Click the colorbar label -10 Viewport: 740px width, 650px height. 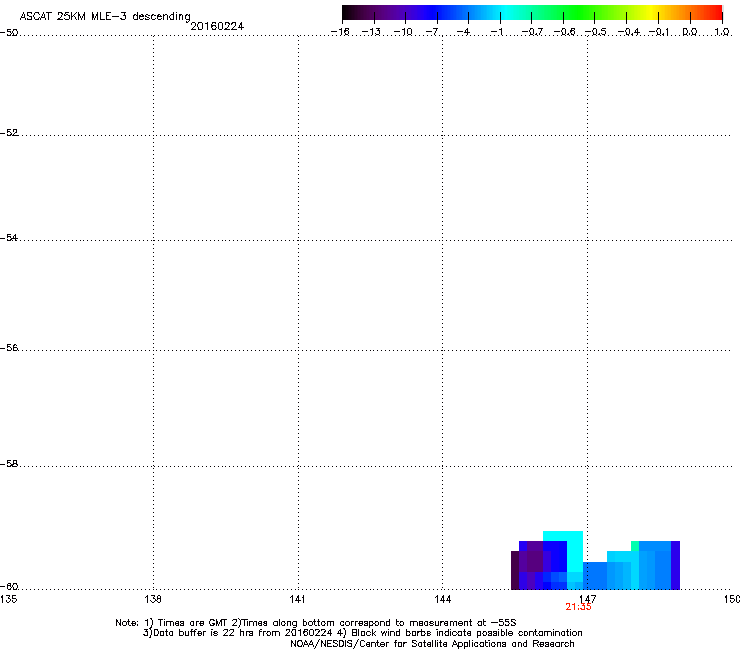(x=403, y=32)
